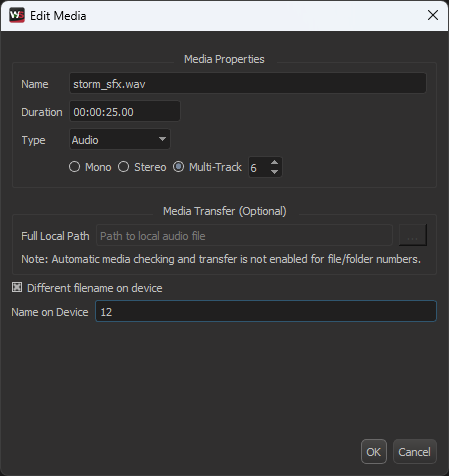Viewport: 449px width, 476px height.
Task: Click the track count number field
Action: pyautogui.click(x=259, y=167)
